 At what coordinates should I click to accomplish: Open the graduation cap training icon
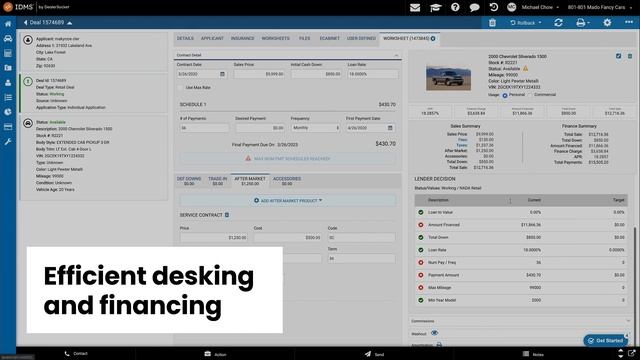(436, 7)
